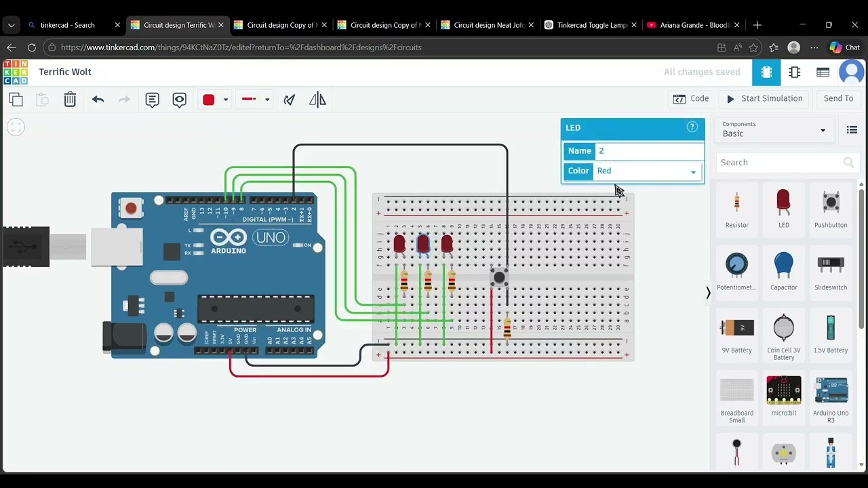This screenshot has height=488, width=868.
Task: Select the Capacitor component
Action: click(x=784, y=271)
